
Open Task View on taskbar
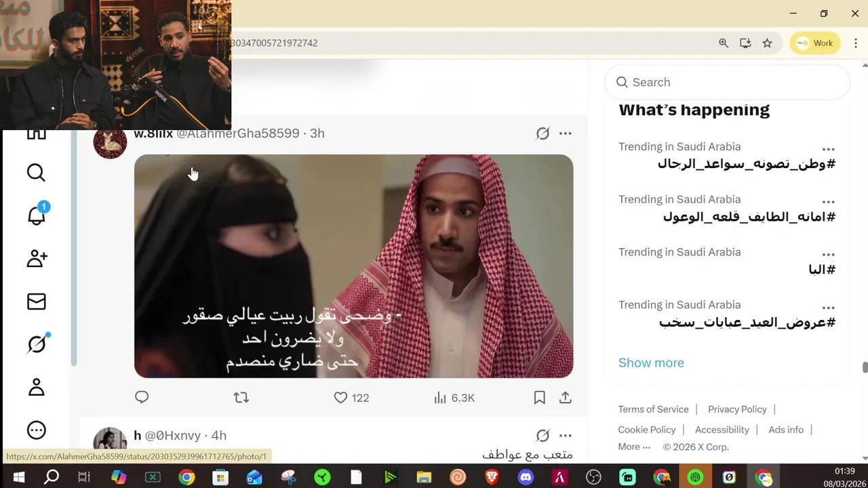84,478
